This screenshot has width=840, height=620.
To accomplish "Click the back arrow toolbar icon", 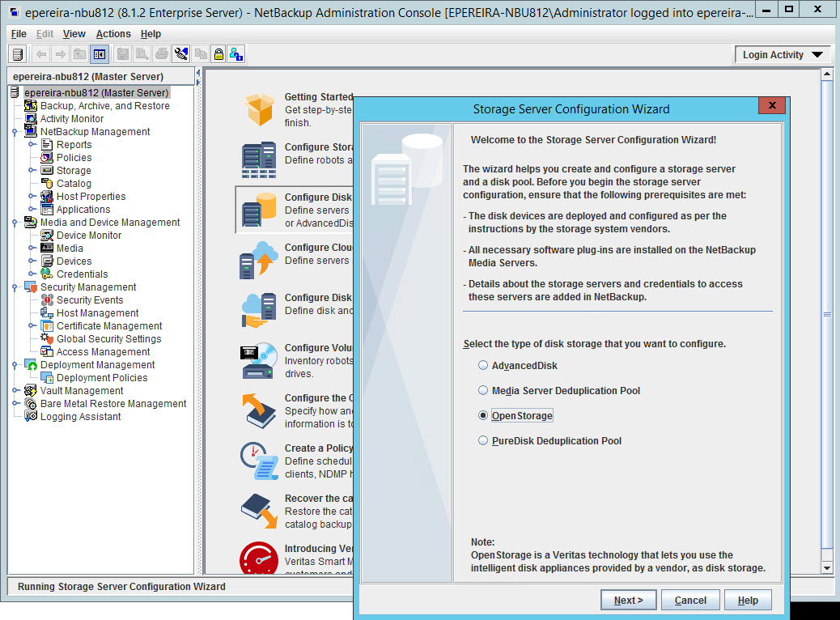I will pos(41,54).
